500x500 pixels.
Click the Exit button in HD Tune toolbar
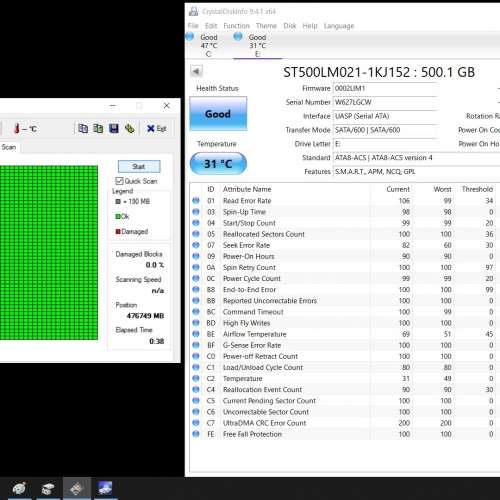[x=157, y=128]
